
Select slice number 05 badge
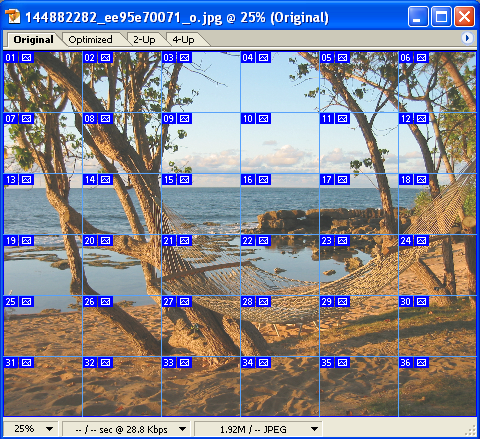(326, 58)
